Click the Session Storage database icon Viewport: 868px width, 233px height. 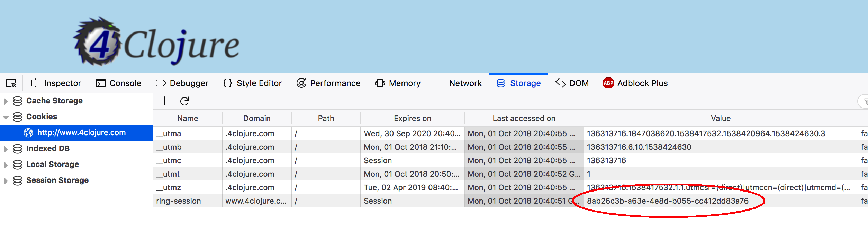(x=18, y=180)
